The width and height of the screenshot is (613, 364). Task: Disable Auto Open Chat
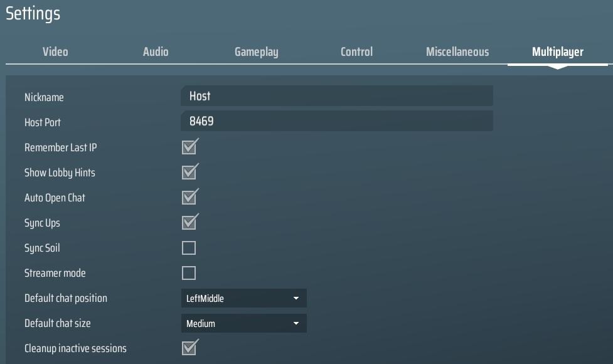tap(189, 197)
